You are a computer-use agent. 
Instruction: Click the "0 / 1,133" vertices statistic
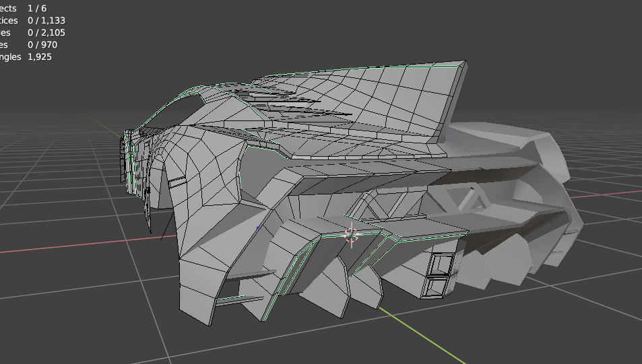click(46, 20)
